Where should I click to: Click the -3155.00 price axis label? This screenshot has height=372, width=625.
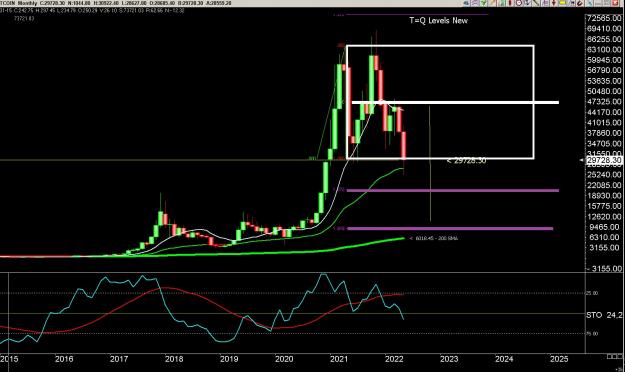pos(604,269)
